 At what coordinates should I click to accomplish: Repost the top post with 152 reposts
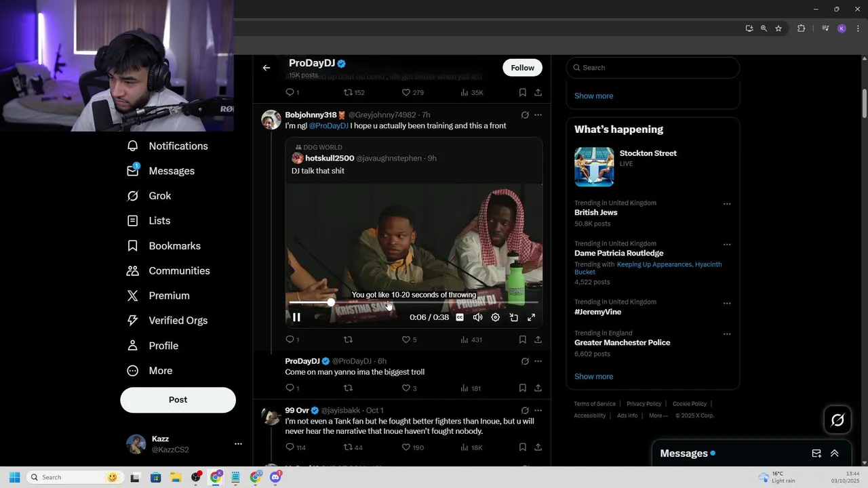[353, 92]
